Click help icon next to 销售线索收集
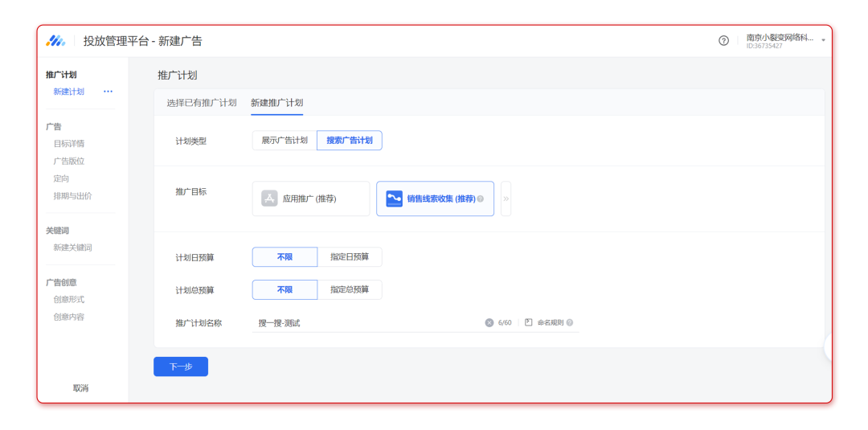 click(x=481, y=199)
